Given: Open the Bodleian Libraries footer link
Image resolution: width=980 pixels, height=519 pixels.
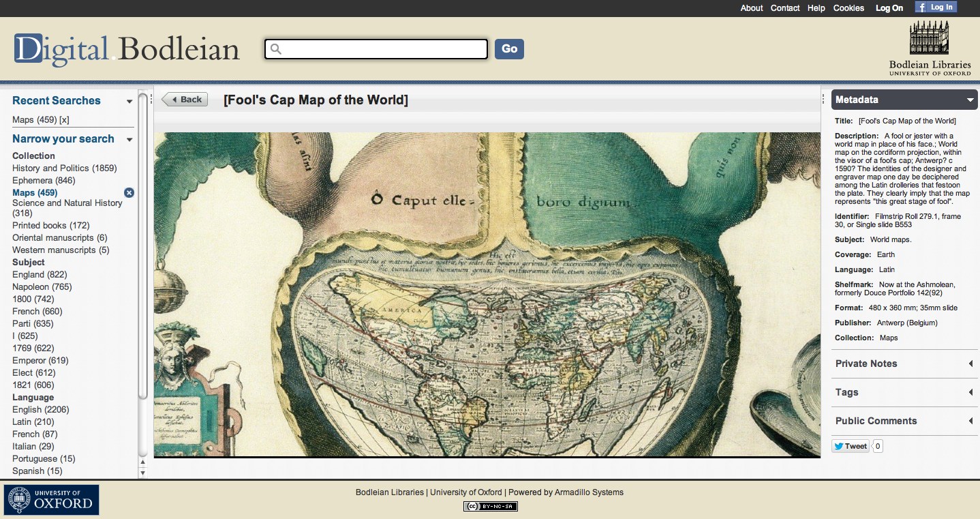Looking at the screenshot, I should pyautogui.click(x=390, y=492).
